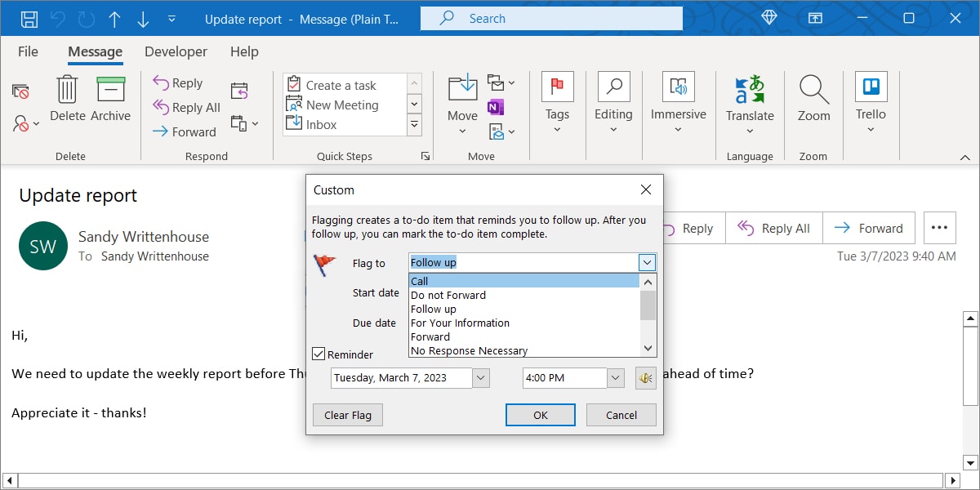Select the Zoom tool in the ribbon
This screenshot has width=980, height=490.
pyautogui.click(x=813, y=98)
